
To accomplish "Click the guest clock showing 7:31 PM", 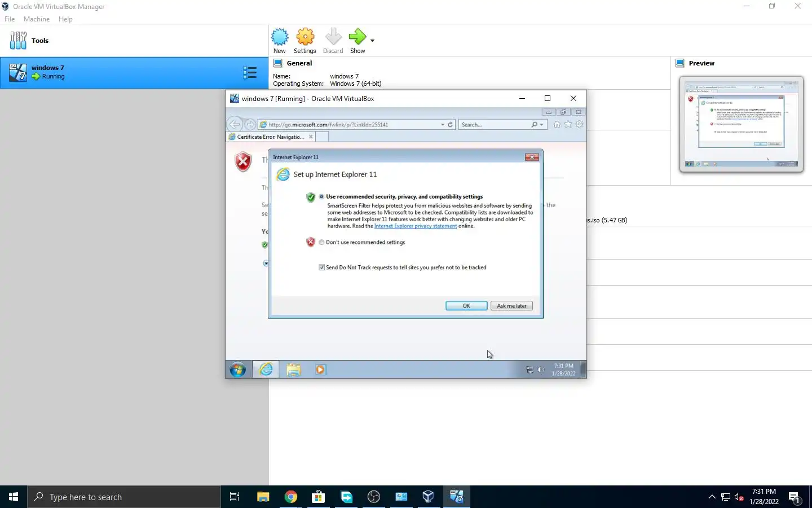I will 563,370.
